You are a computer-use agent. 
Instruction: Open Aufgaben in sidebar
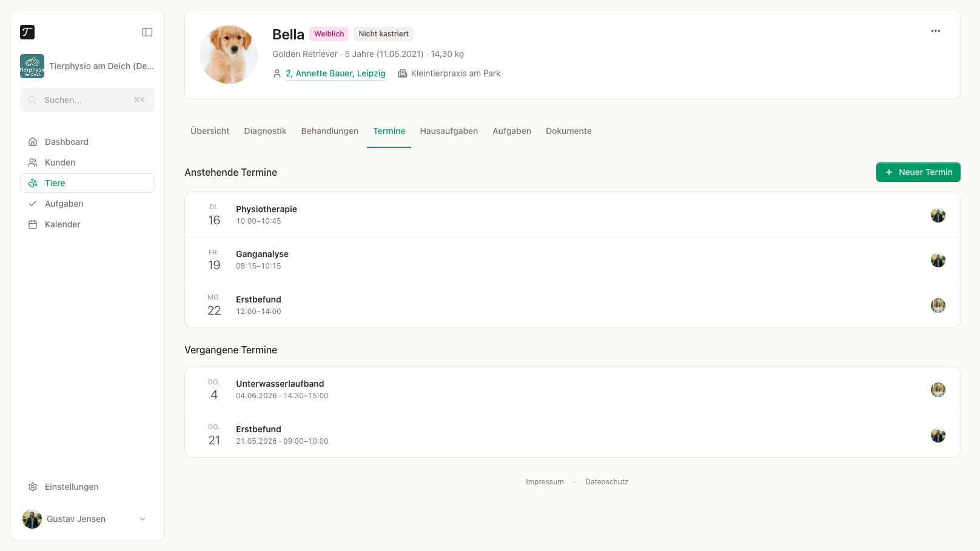click(87, 204)
